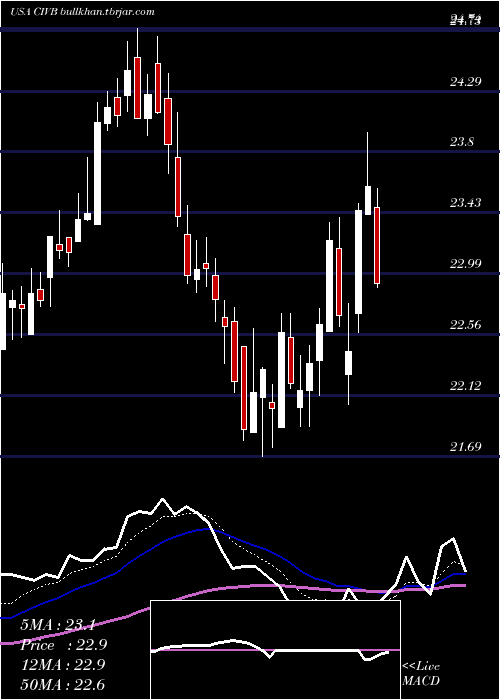500x700 pixels.
Task: Click the 50MA : 22.6 legend value
Action: click(62, 684)
